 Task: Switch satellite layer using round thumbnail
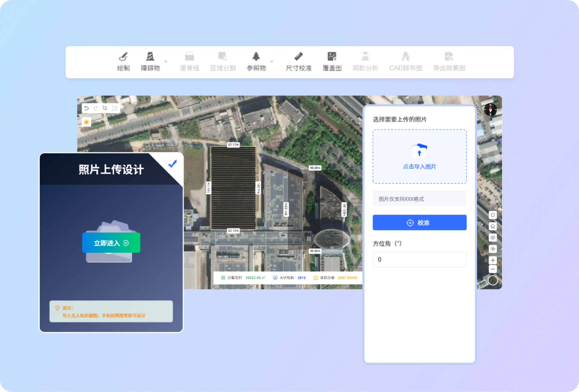[x=493, y=280]
